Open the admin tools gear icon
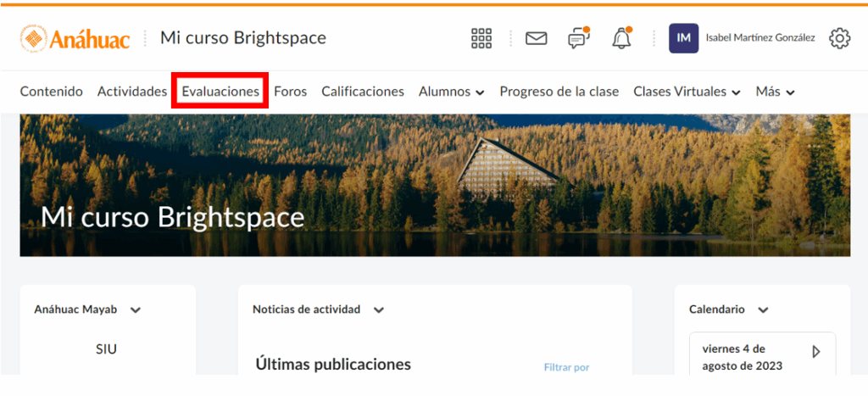The width and height of the screenshot is (868, 396). click(839, 38)
